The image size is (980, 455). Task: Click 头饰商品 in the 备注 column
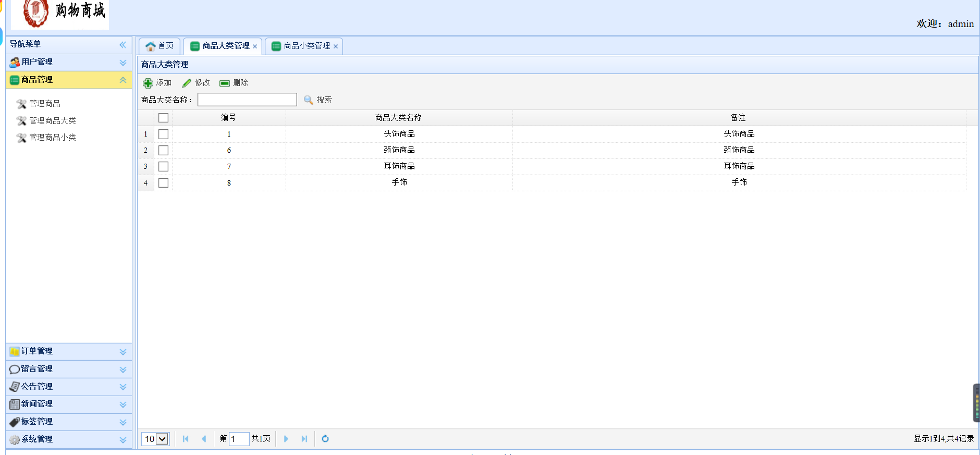(x=739, y=134)
